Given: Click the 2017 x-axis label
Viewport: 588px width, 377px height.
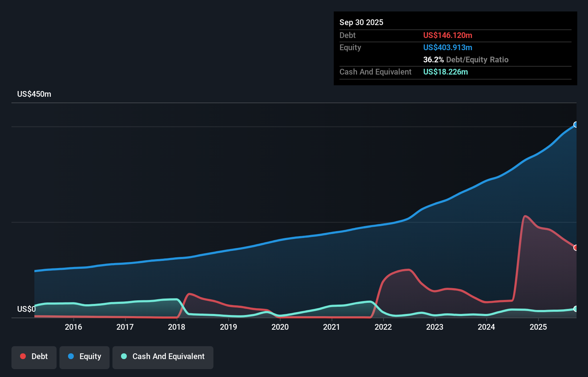Looking at the screenshot, I should click(125, 327).
